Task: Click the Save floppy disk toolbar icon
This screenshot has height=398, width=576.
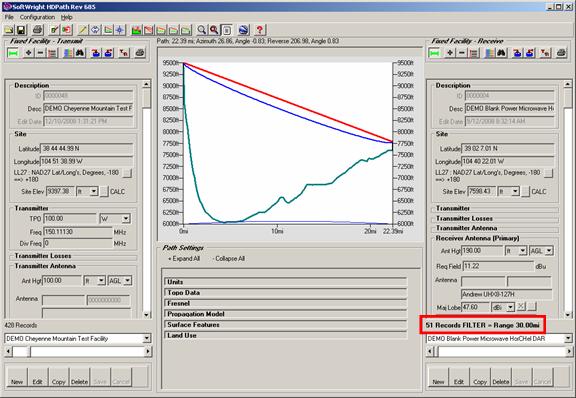Action: [21, 30]
